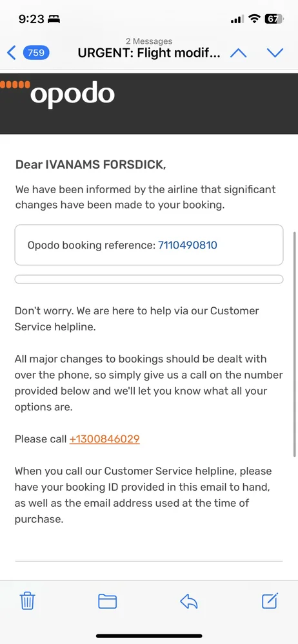Tap booking reference 7110490810
Image resolution: width=298 pixels, height=644 pixels.
click(x=188, y=245)
